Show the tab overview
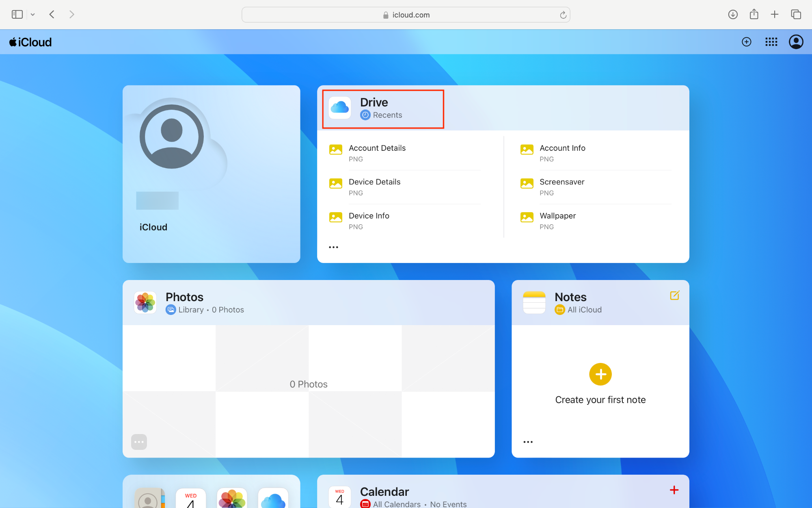 pos(796,15)
